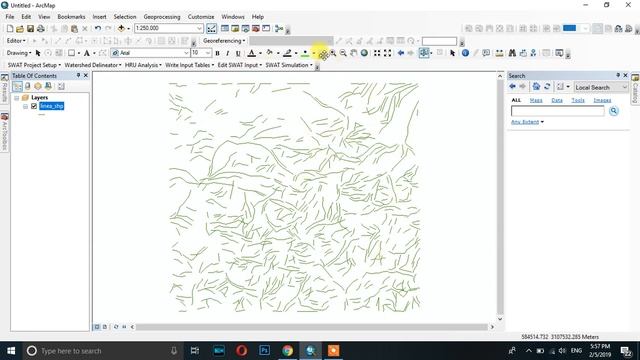Viewport: 640px width, 360px height.
Task: Open the Python window icon
Action: (x=266, y=29)
